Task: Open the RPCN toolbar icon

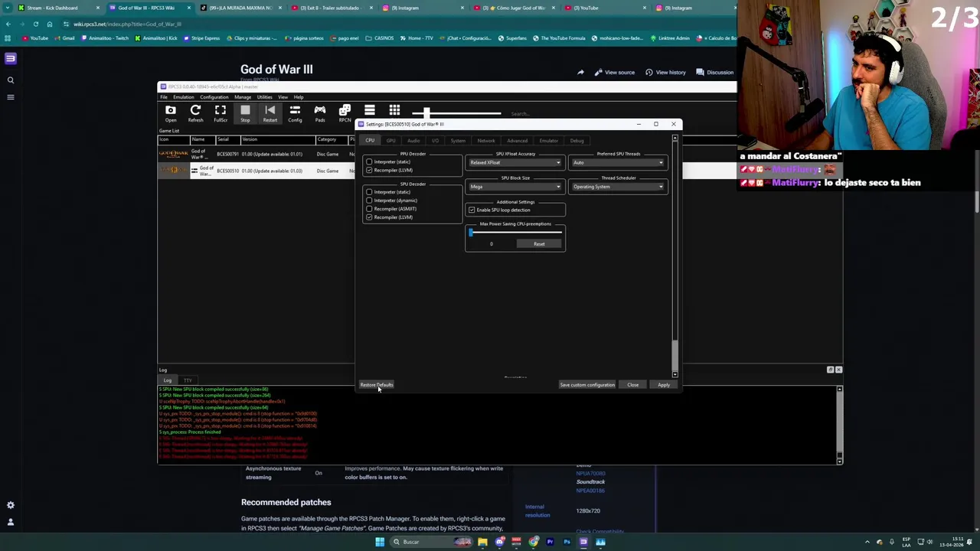Action: click(x=345, y=113)
